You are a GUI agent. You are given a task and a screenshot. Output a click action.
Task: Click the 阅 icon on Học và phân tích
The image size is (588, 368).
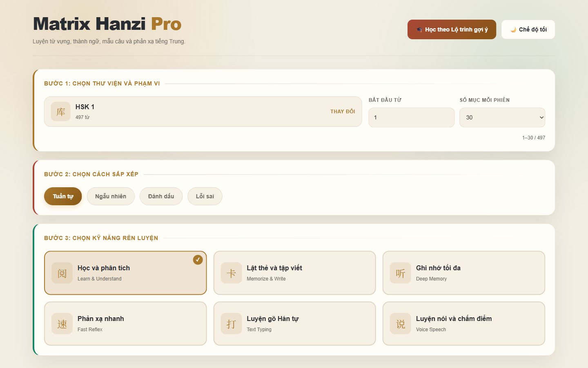coord(62,273)
